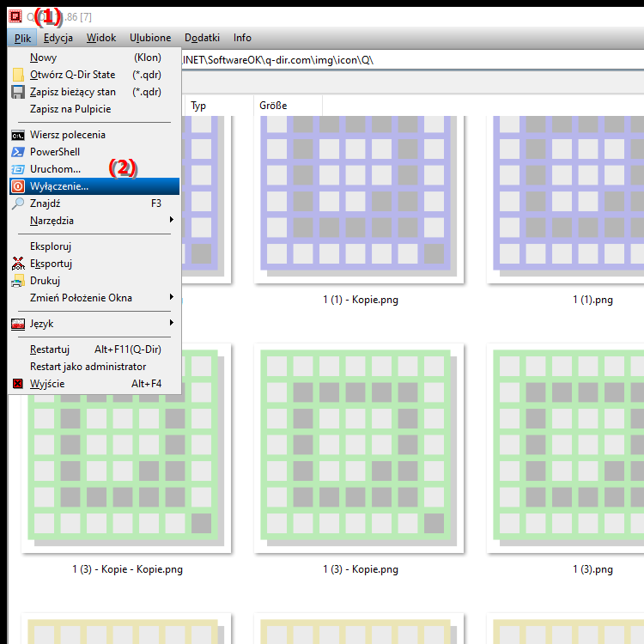
Task: Click the file name 1 (3) - Kopie - Kopie.png
Action: pyautogui.click(x=127, y=569)
